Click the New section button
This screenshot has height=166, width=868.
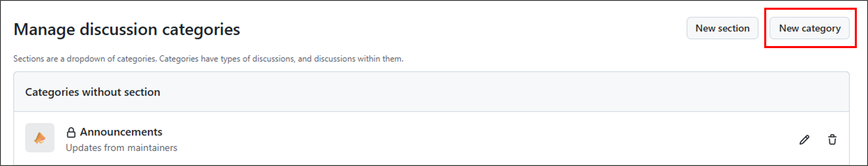(722, 28)
